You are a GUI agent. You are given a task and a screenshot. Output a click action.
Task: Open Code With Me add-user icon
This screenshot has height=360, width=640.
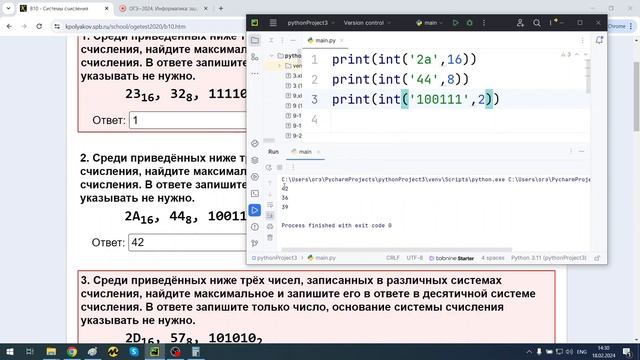(x=520, y=23)
